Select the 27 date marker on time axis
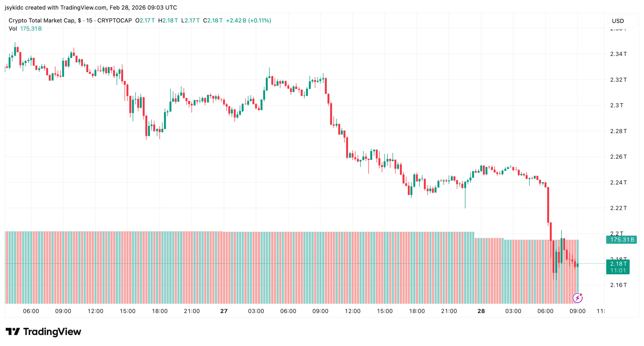This screenshot has width=644, height=346. click(224, 311)
